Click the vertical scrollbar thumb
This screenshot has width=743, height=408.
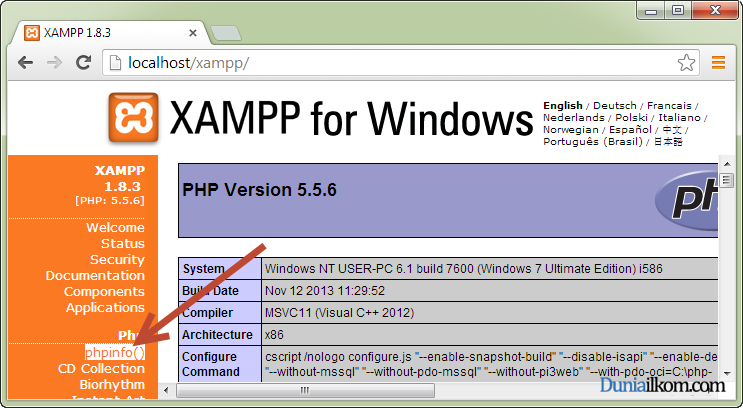pyautogui.click(x=726, y=181)
